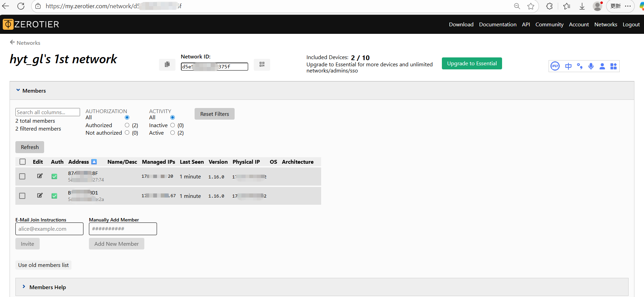The width and height of the screenshot is (644, 297).
Task: Open the API menu link
Action: (x=526, y=25)
